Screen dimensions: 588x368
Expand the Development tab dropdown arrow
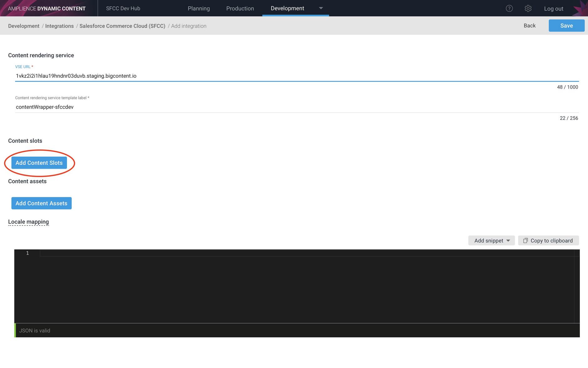pos(321,8)
